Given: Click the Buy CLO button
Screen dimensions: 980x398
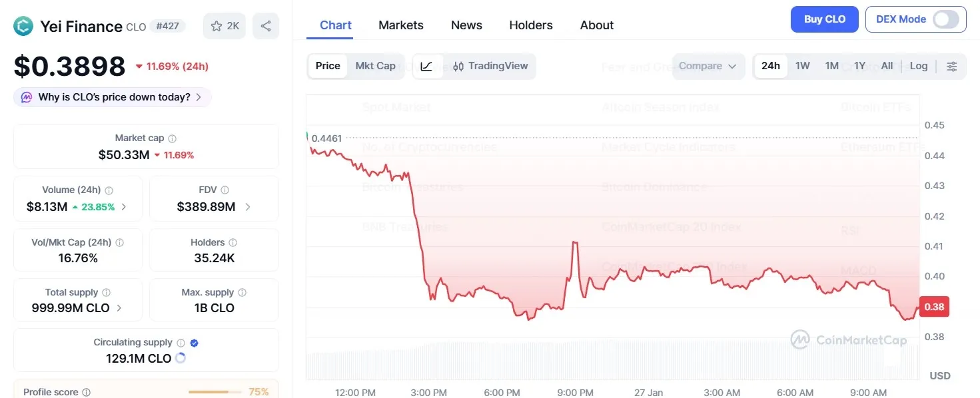Looking at the screenshot, I should click(824, 19).
